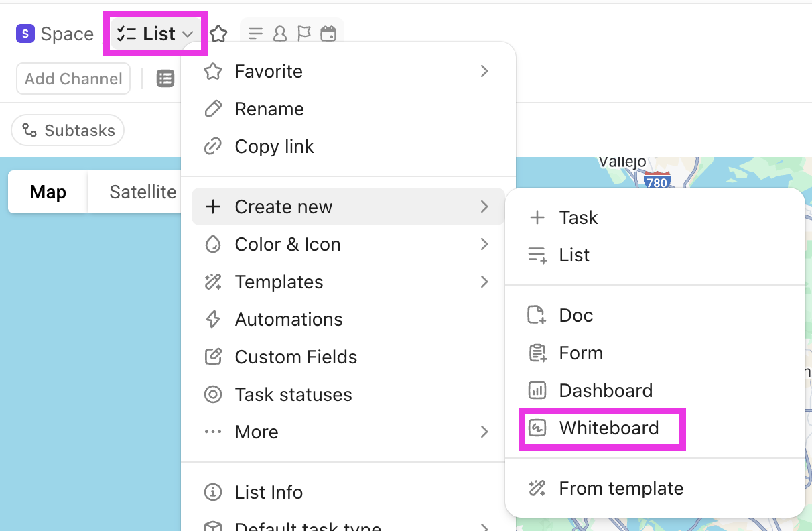Toggle the Subtasks filter pill

pos(68,131)
